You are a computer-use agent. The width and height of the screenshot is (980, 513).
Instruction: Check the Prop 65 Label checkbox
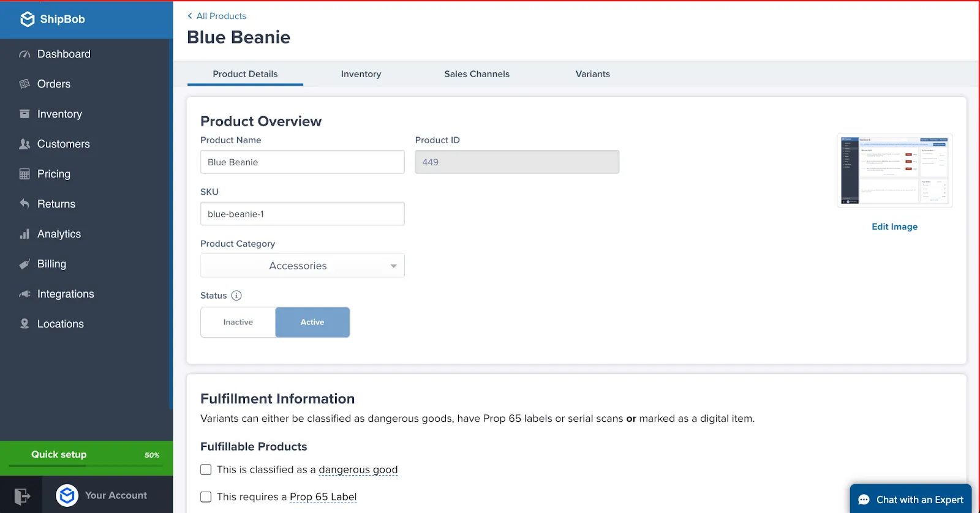click(x=206, y=496)
